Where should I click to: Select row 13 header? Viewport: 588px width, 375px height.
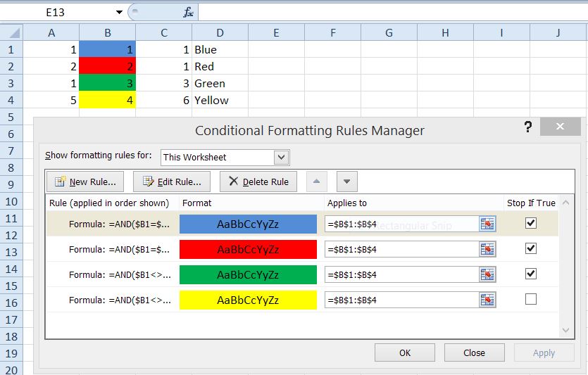coord(11,252)
